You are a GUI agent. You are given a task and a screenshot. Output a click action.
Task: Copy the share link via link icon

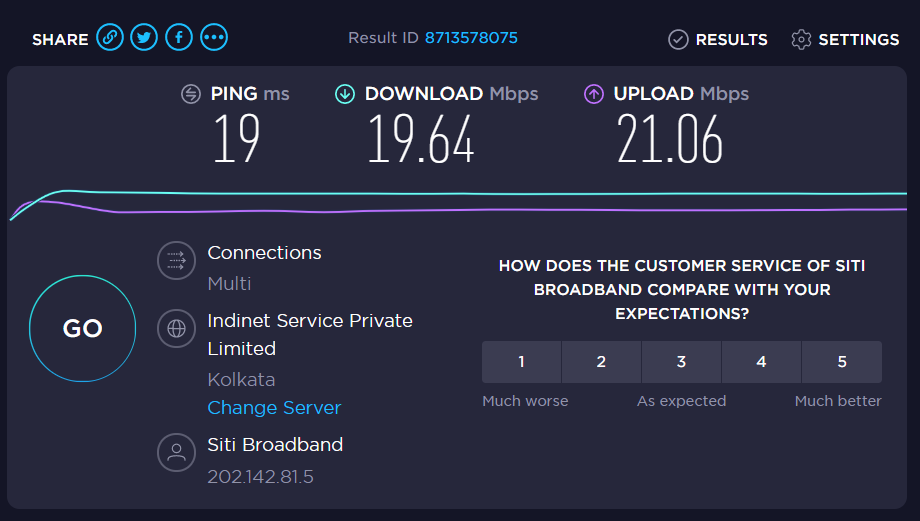coord(110,38)
